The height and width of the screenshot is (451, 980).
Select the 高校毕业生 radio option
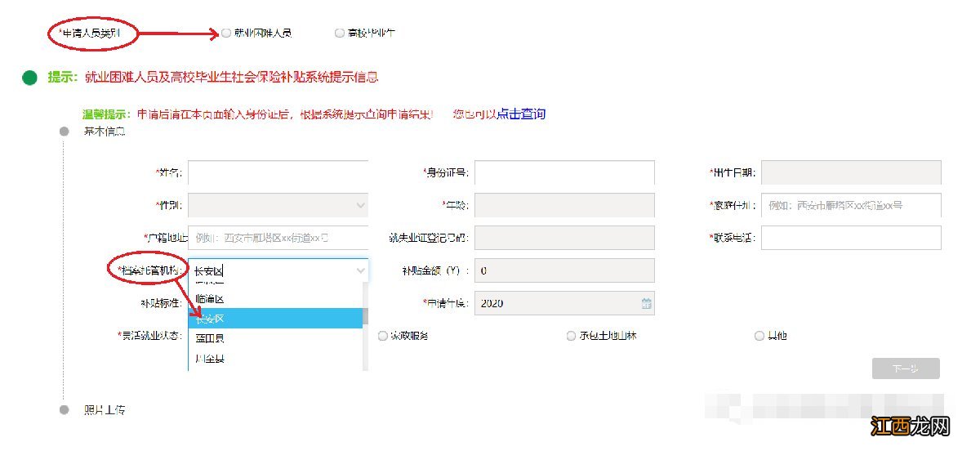[x=340, y=33]
